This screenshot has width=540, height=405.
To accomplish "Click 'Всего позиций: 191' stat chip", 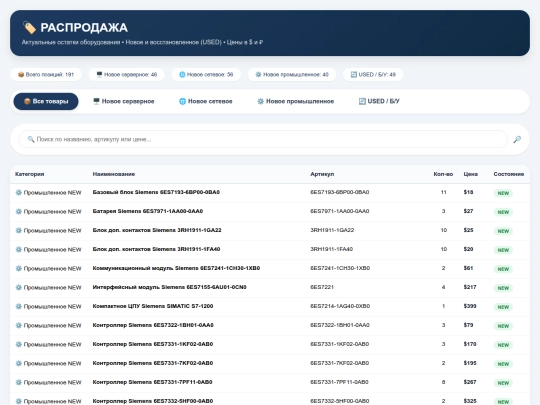I will coord(46,74).
